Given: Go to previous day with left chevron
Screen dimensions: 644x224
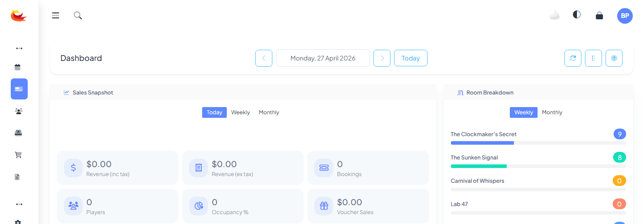Looking at the screenshot, I should (264, 58).
